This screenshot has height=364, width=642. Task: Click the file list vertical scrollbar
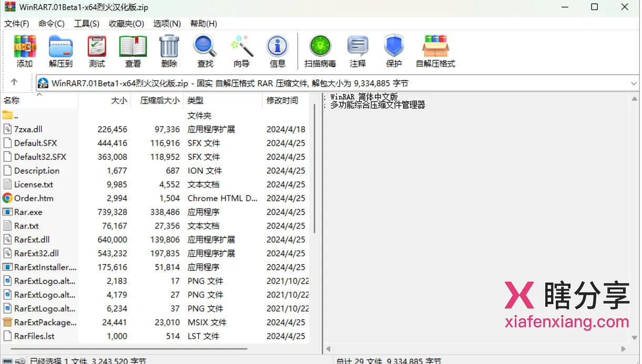tap(315, 168)
